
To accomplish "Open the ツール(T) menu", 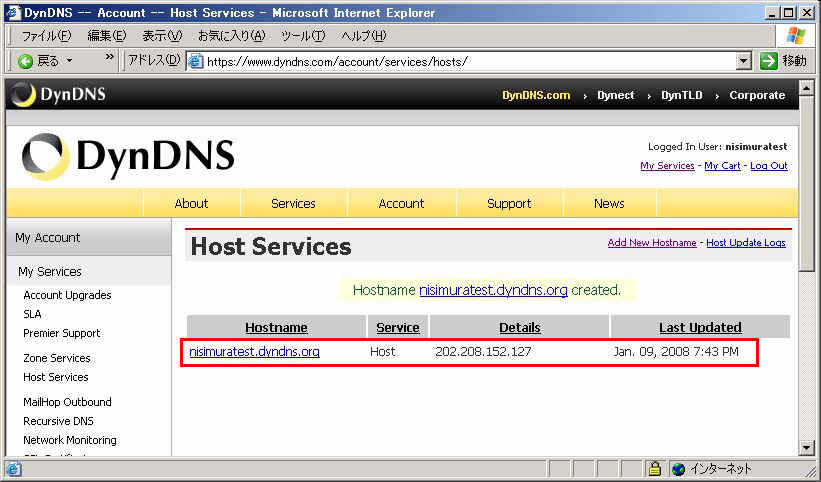I will (303, 36).
